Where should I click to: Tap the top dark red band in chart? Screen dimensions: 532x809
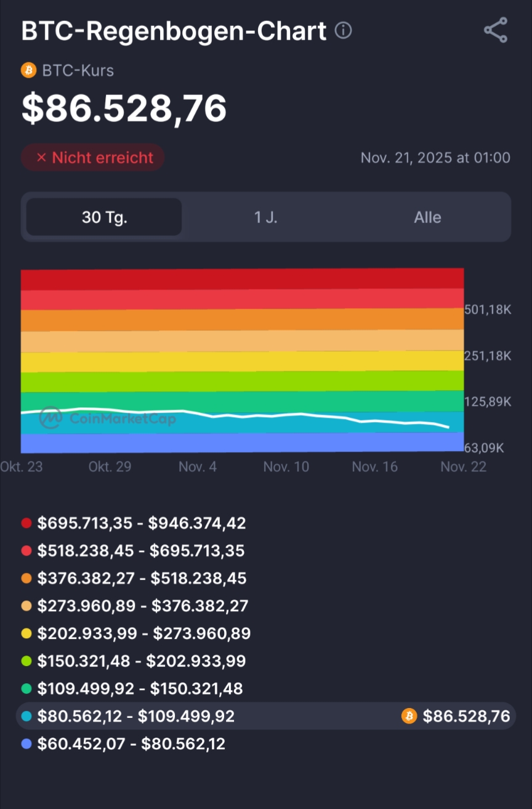242,278
